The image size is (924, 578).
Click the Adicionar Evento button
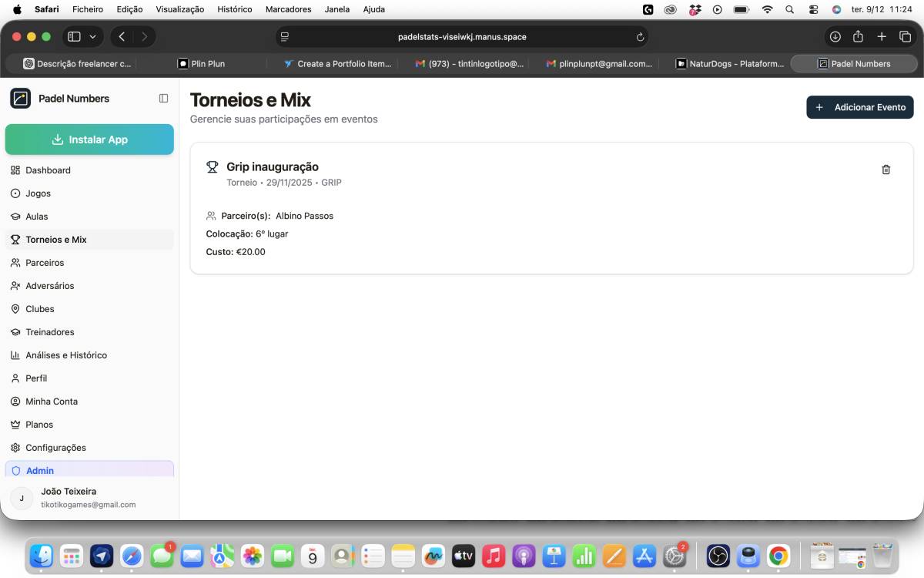pyautogui.click(x=860, y=107)
